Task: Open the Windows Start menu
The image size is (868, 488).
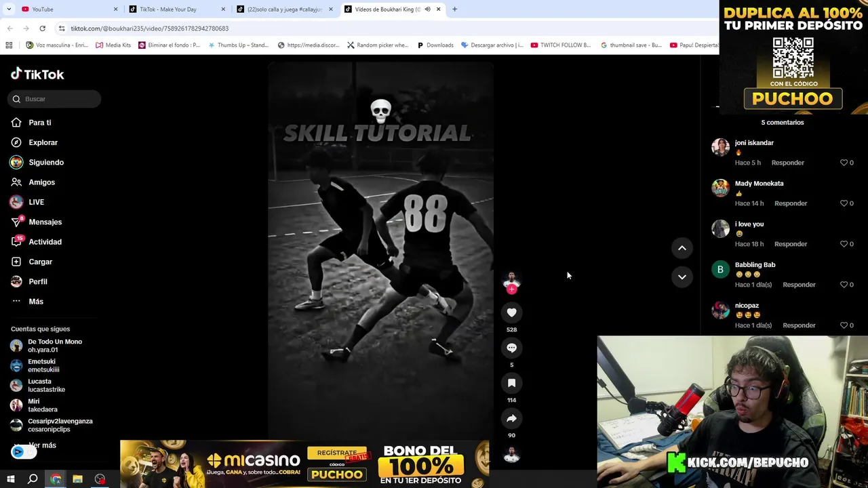Action: pos(10,479)
